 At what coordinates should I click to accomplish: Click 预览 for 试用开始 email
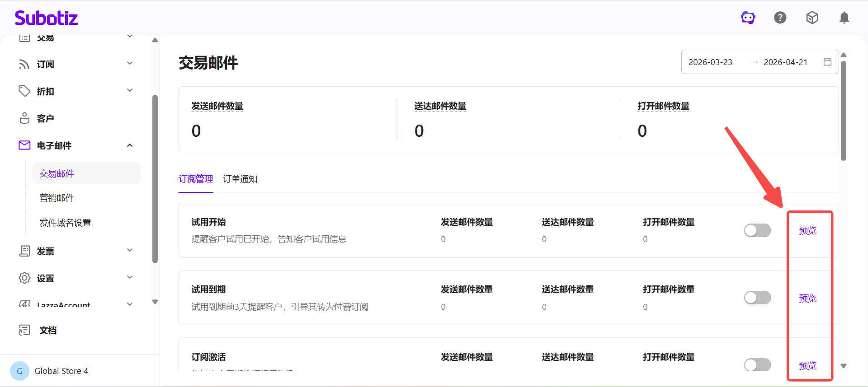(x=807, y=231)
